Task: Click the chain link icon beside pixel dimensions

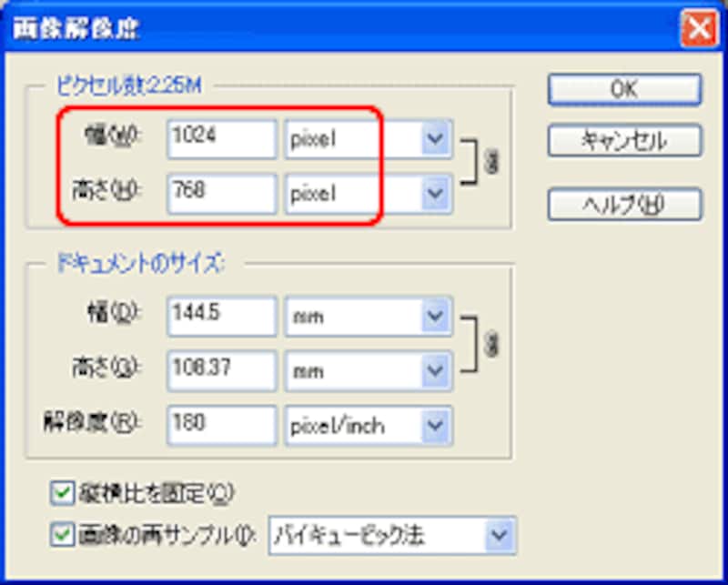Action: (x=491, y=162)
